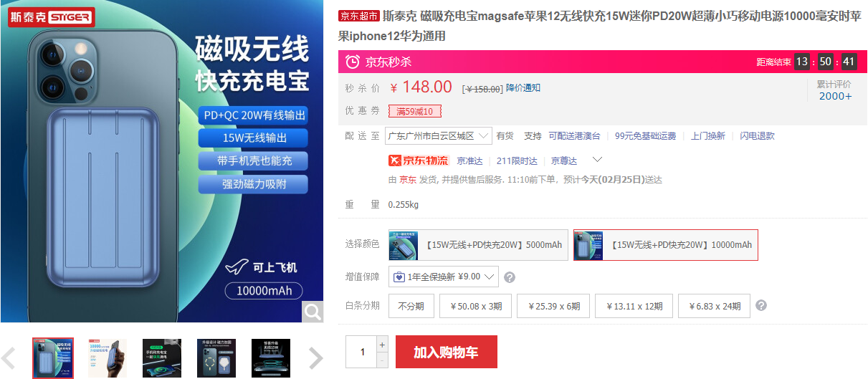Open the 降价通知 price alert link
The image size is (868, 379).
coord(523,88)
